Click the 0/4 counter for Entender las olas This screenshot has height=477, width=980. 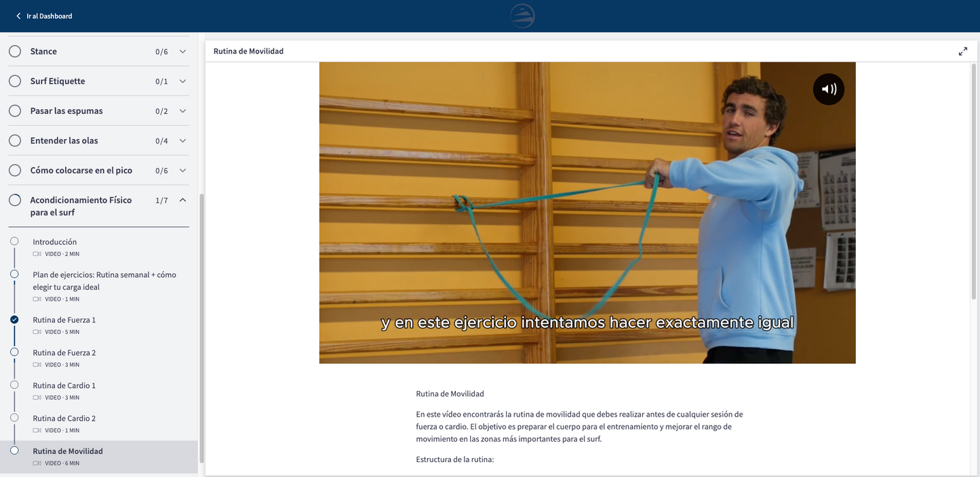[161, 142]
